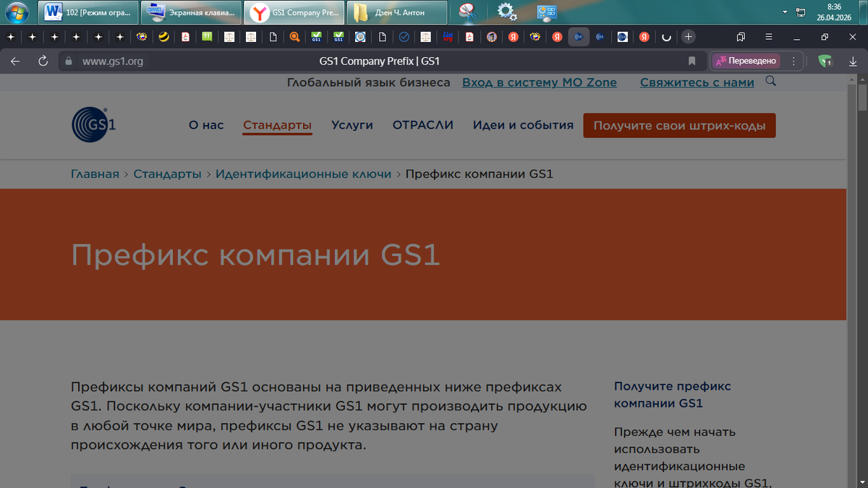Open the Стандарты menu
868x488 pixels.
(x=278, y=125)
